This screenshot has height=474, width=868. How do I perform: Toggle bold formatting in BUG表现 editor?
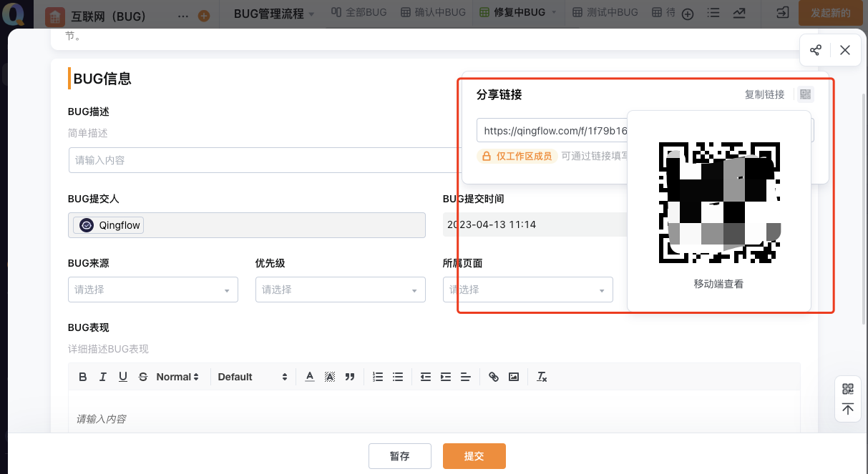[x=83, y=377]
